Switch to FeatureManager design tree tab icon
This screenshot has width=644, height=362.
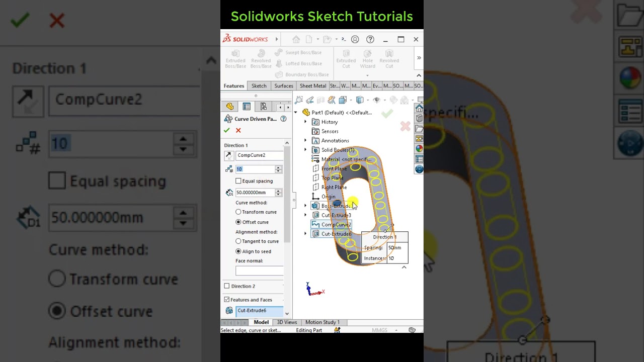pos(230,107)
